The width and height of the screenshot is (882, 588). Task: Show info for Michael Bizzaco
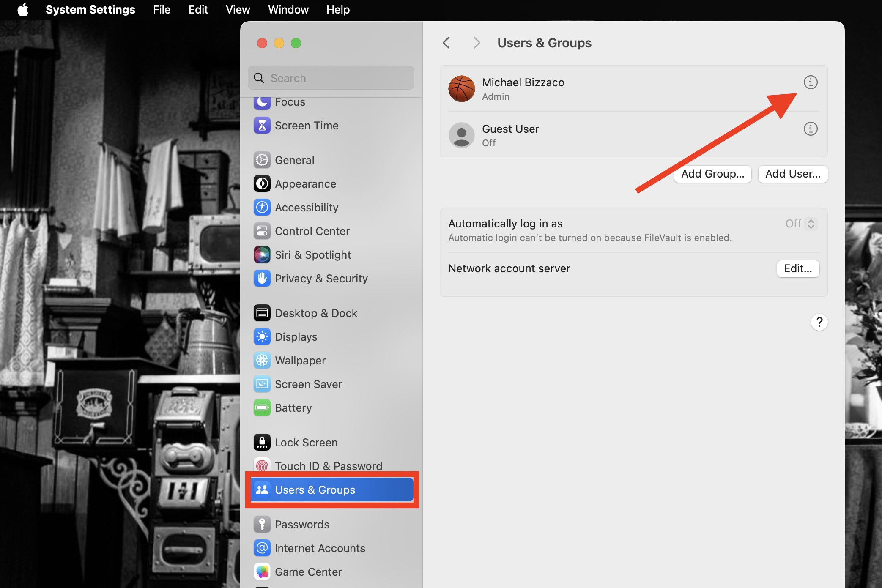coord(810,82)
